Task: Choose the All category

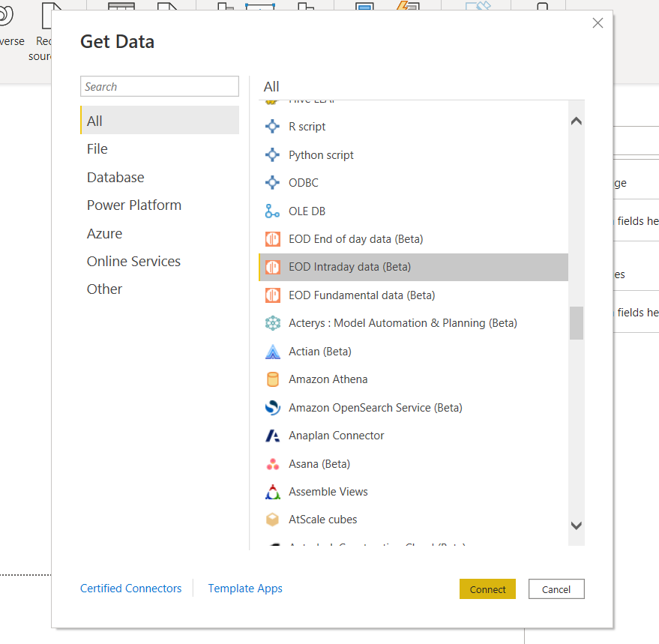Action: click(160, 120)
